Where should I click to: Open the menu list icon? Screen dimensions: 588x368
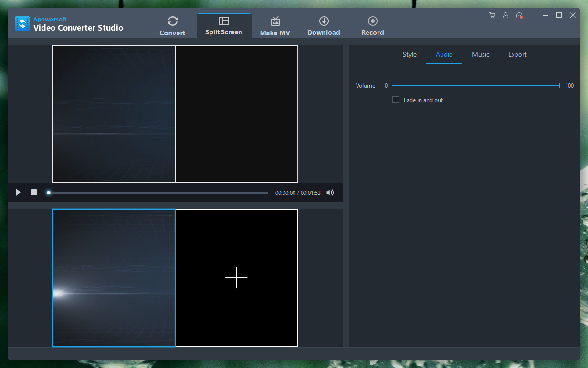[x=533, y=15]
